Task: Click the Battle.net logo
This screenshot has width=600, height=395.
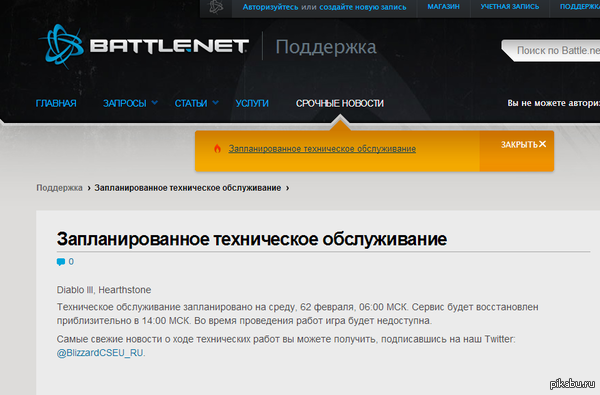Action: (143, 47)
